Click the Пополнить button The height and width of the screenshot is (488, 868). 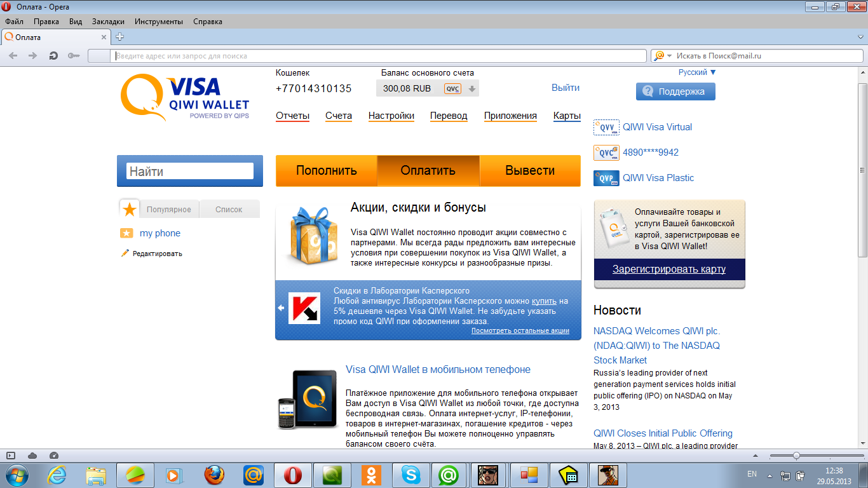tap(327, 170)
